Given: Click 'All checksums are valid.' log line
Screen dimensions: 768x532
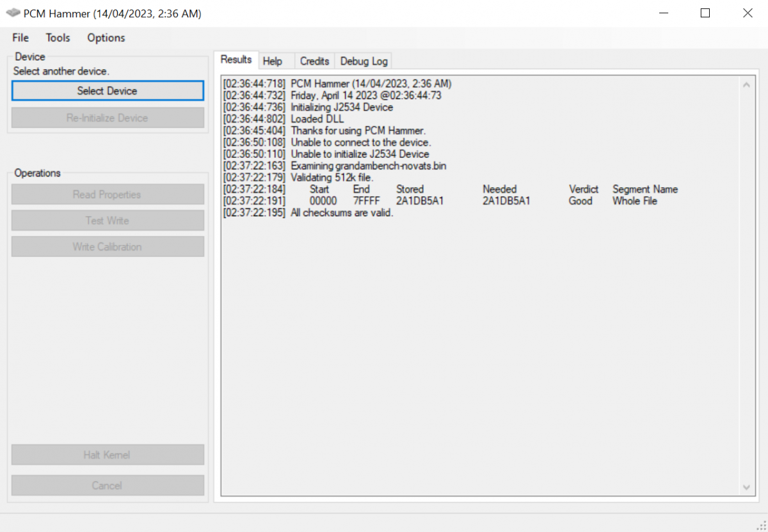Looking at the screenshot, I should tap(308, 212).
